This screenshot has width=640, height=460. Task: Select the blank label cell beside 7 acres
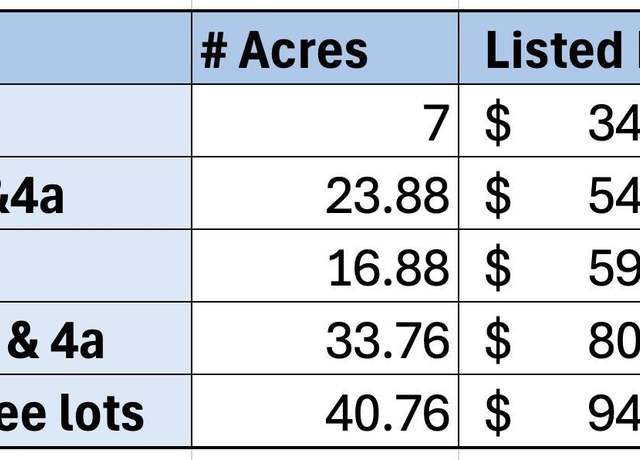96,120
